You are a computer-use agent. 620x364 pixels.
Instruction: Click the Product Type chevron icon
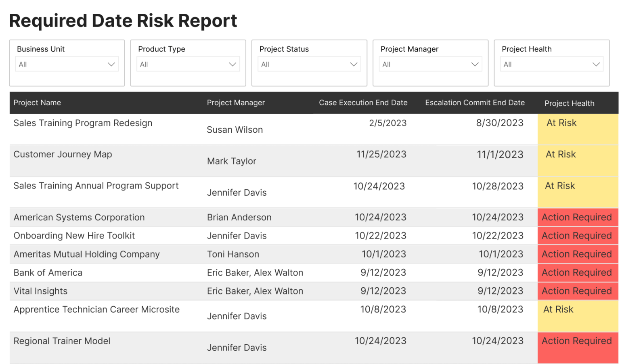click(x=232, y=64)
